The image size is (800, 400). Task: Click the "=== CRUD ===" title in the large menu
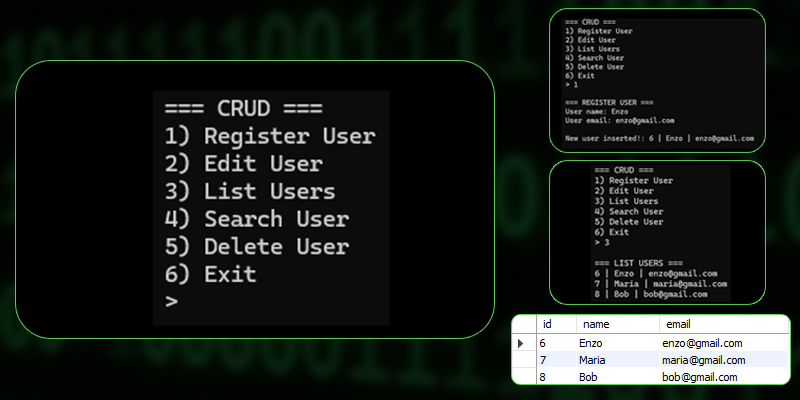[x=243, y=109]
